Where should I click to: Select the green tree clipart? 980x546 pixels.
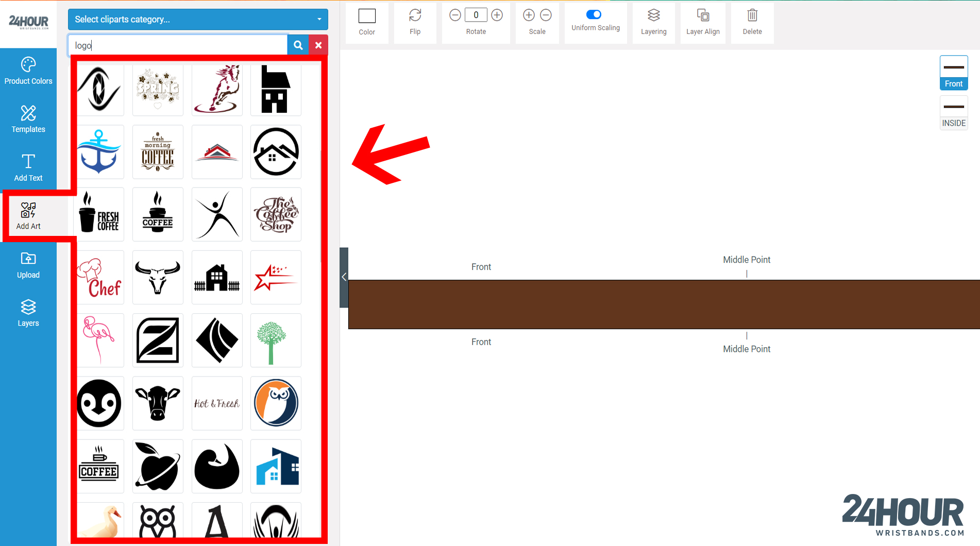(x=276, y=340)
